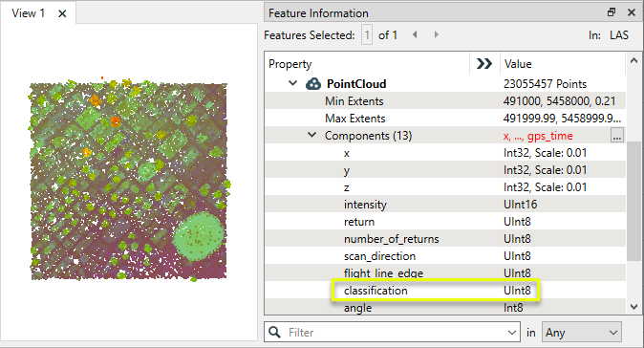Image resolution: width=644 pixels, height=348 pixels.
Task: Go to next selected feature arrow
Action: pos(436,34)
